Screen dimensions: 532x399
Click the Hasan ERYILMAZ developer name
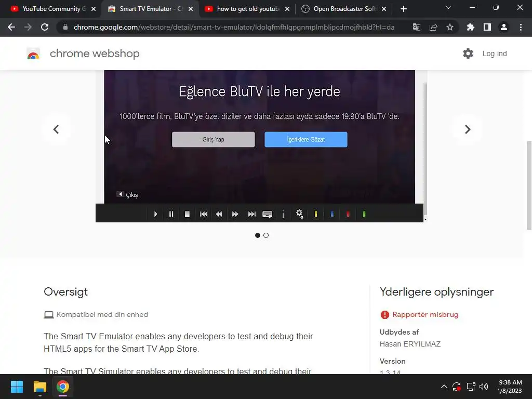[410, 344]
